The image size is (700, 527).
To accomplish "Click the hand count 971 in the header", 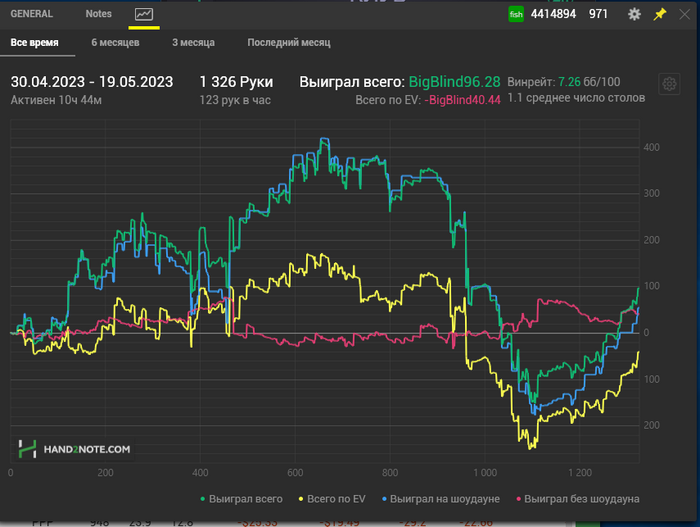I will tap(598, 14).
